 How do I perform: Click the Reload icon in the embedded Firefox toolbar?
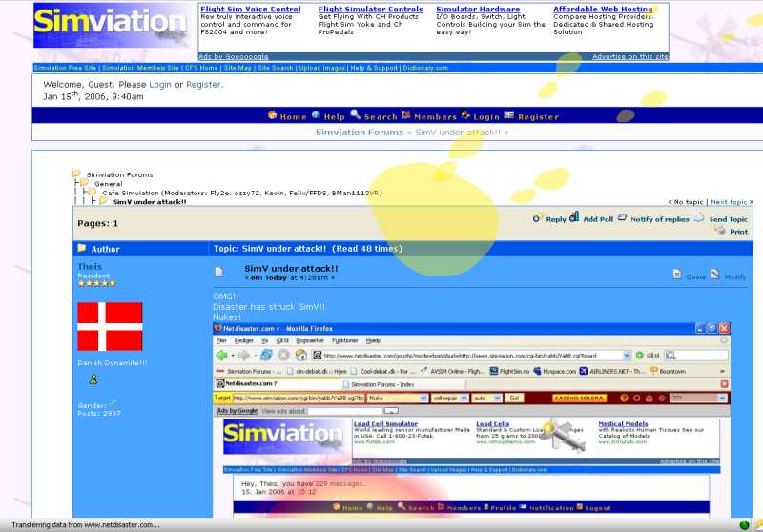266,356
